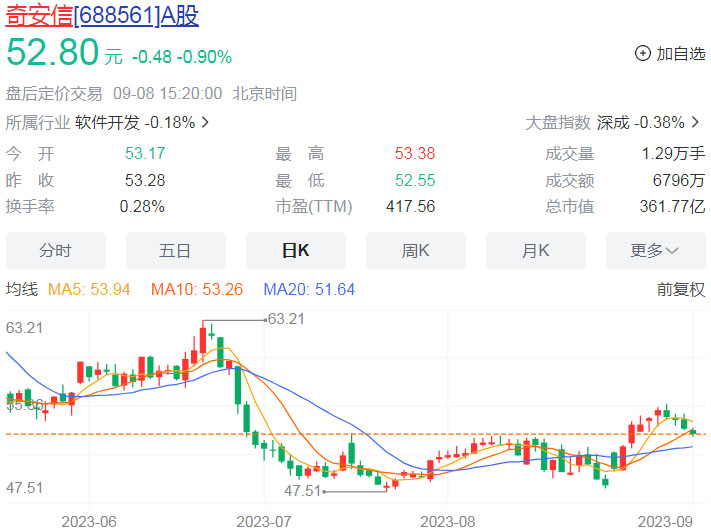Switch to the 五日 chart tab
711x531 pixels.
pos(175,250)
